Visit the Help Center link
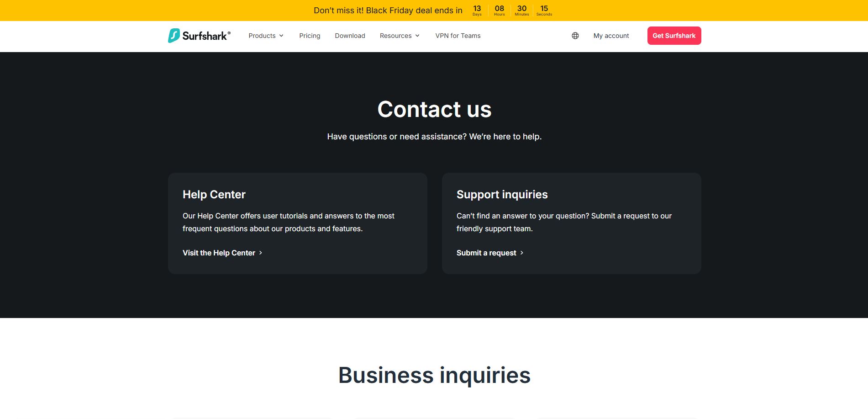The image size is (868, 419). (x=222, y=253)
